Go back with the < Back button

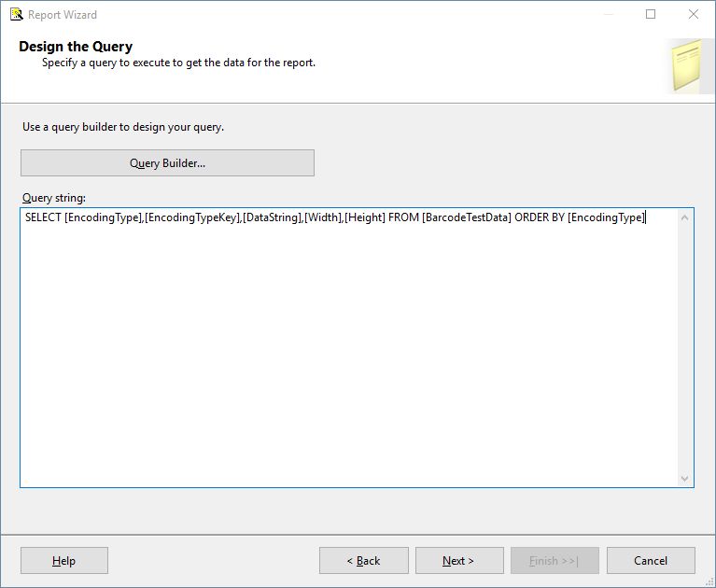363,561
